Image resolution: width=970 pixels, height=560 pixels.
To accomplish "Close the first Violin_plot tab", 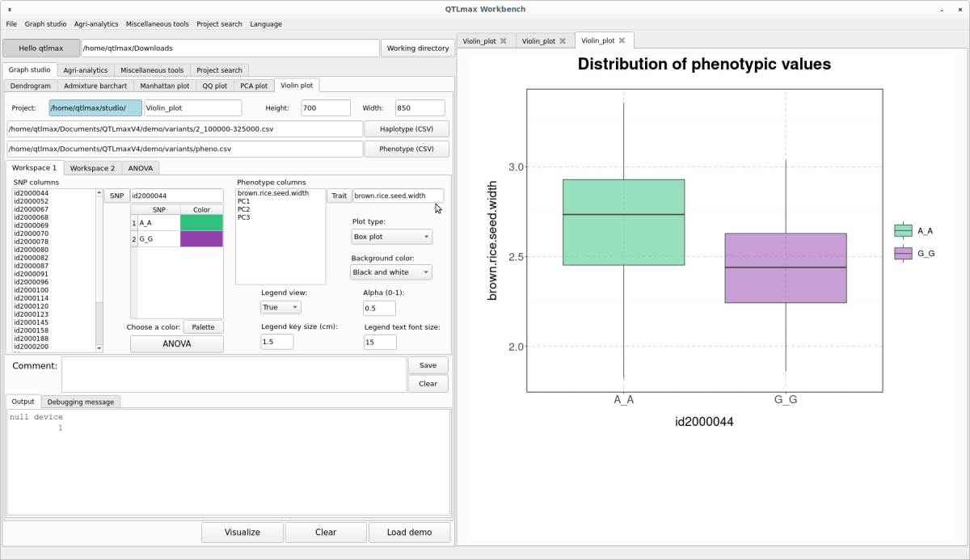I will coord(503,41).
